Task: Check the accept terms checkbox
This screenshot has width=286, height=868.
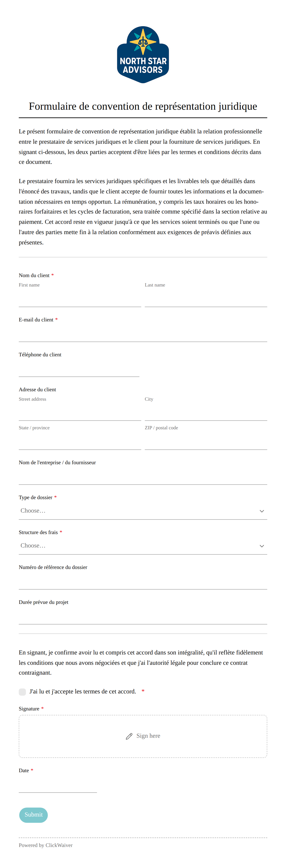Action: 23,692
